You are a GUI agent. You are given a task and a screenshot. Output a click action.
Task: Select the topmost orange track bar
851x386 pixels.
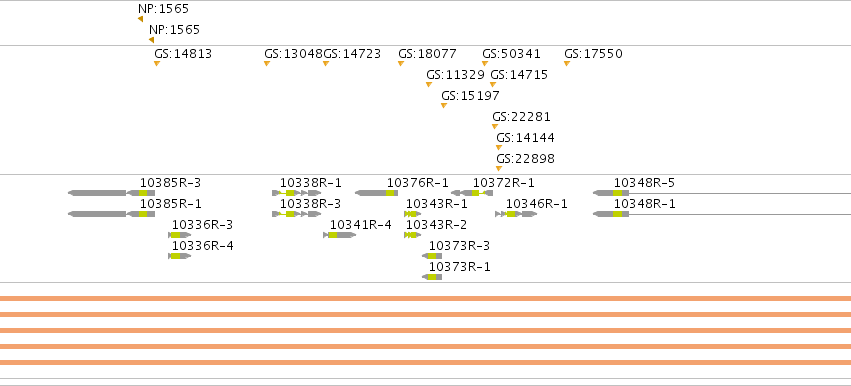point(426,298)
